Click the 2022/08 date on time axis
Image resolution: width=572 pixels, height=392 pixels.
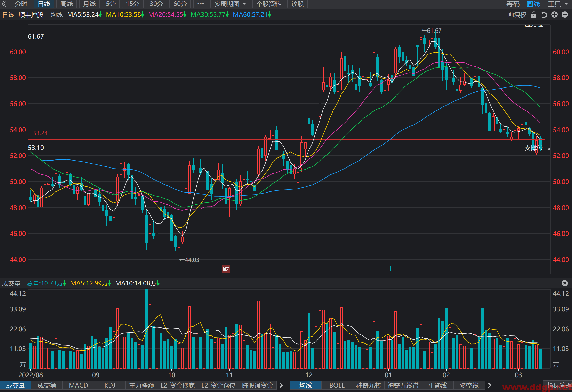click(x=31, y=375)
